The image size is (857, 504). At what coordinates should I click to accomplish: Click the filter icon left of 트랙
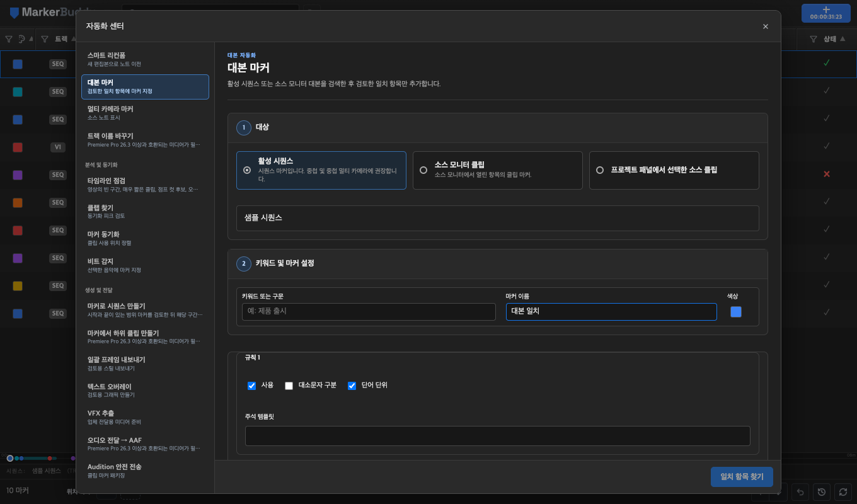coord(45,39)
